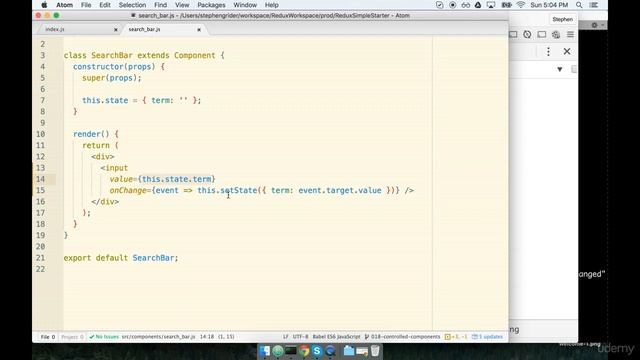Click the screen recording icon in menu bar
This screenshot has width=640, height=360.
(453, 5)
